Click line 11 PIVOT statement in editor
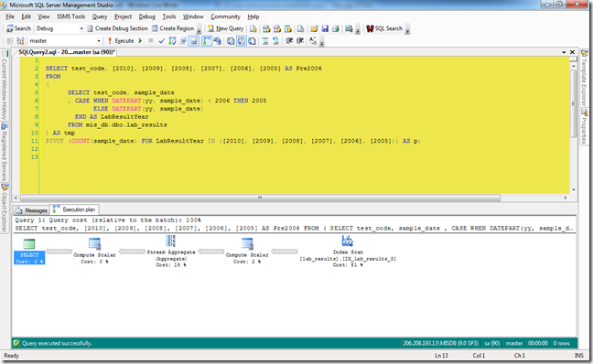The height and width of the screenshot is (364, 593). (232, 141)
